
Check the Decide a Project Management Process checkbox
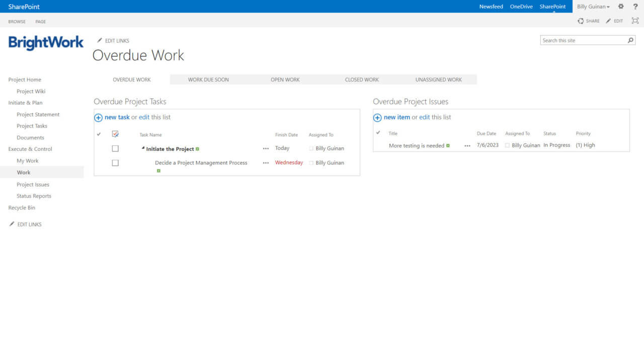(115, 162)
